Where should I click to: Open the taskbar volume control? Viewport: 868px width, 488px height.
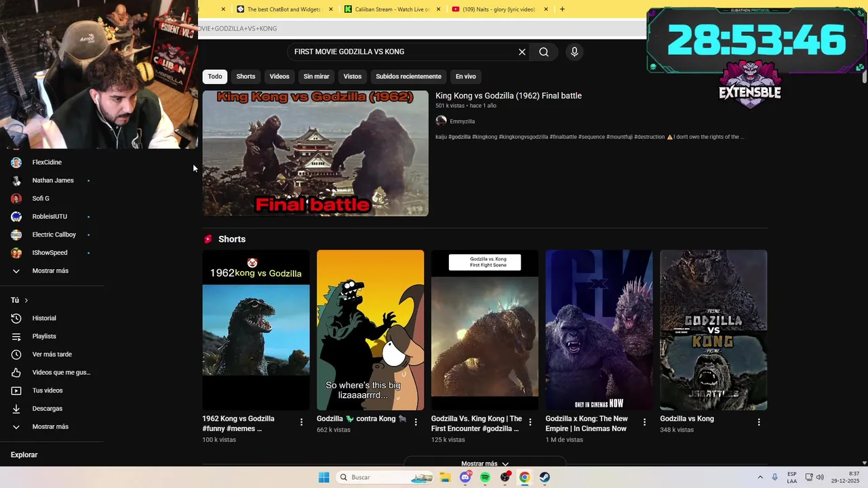tap(820, 477)
